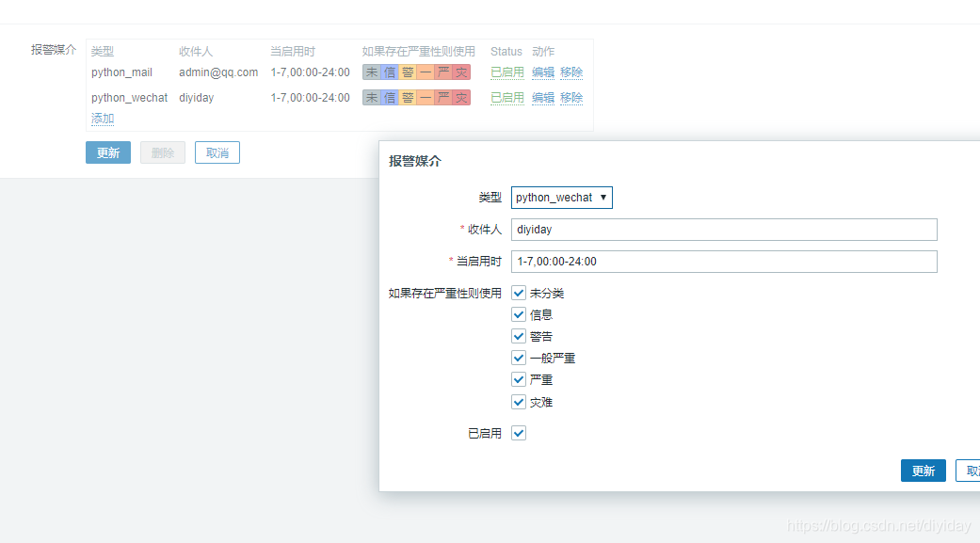This screenshot has height=543, width=980.
Task: Click the 灾 disaster badge on python_mail row
Action: 462,71
